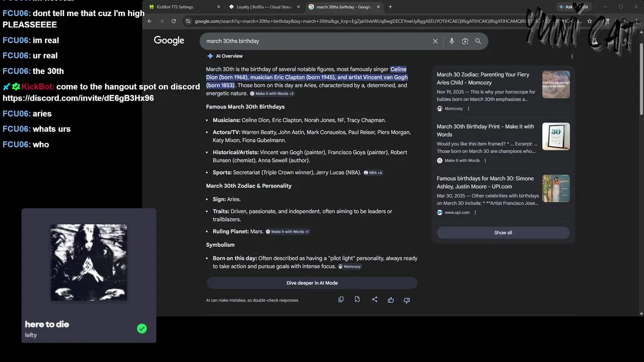Close the march 30th birthday Google tab

[378, 7]
